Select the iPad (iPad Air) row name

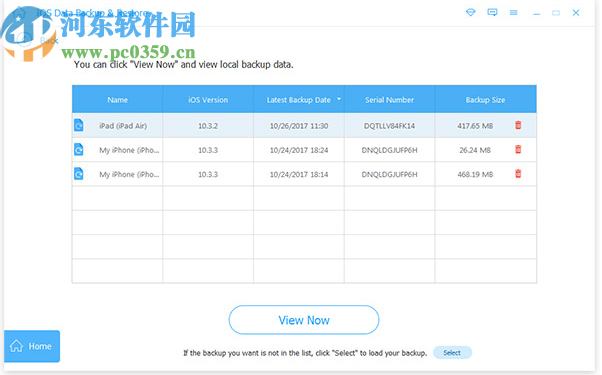point(123,126)
